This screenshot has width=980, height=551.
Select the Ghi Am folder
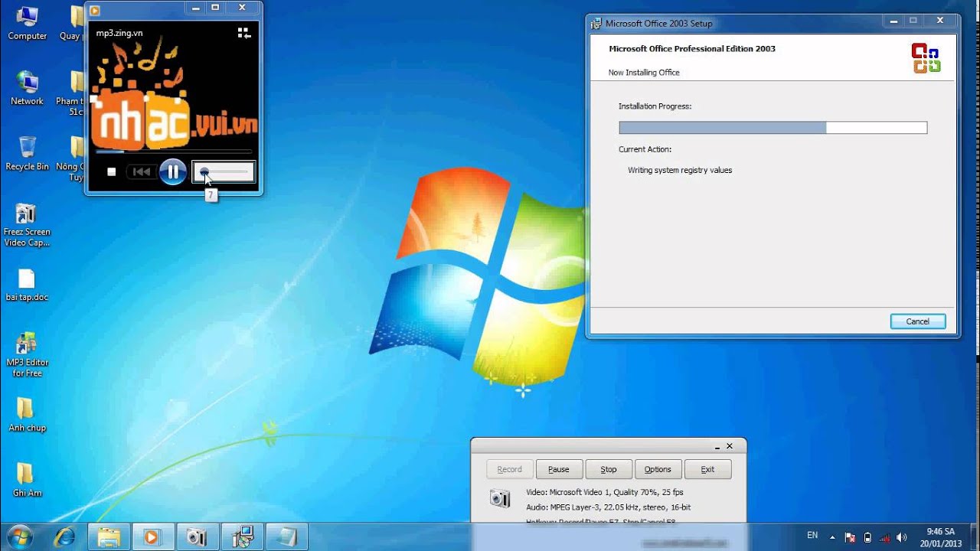27,481
